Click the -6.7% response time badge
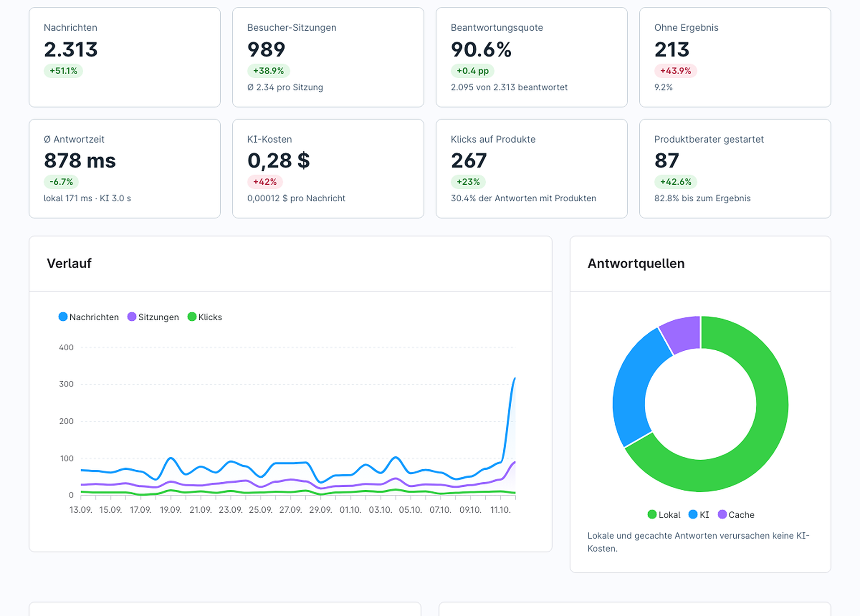The width and height of the screenshot is (860, 616). (x=61, y=182)
